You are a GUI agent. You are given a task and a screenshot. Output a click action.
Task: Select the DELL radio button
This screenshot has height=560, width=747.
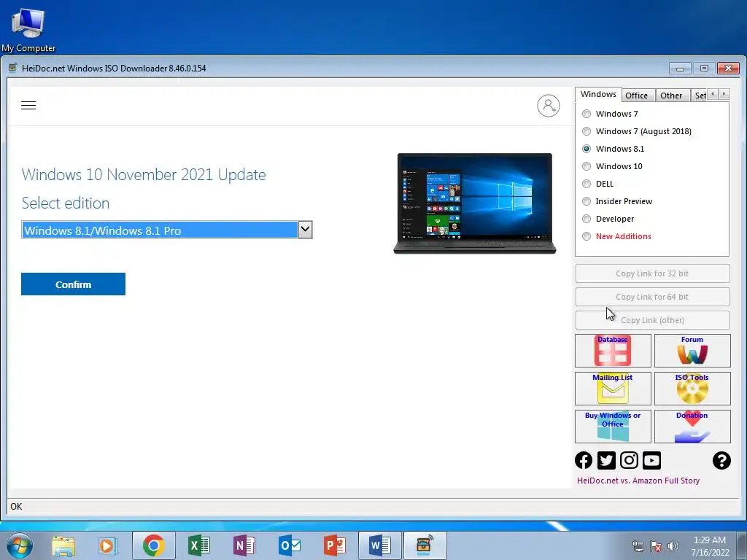pyautogui.click(x=587, y=184)
